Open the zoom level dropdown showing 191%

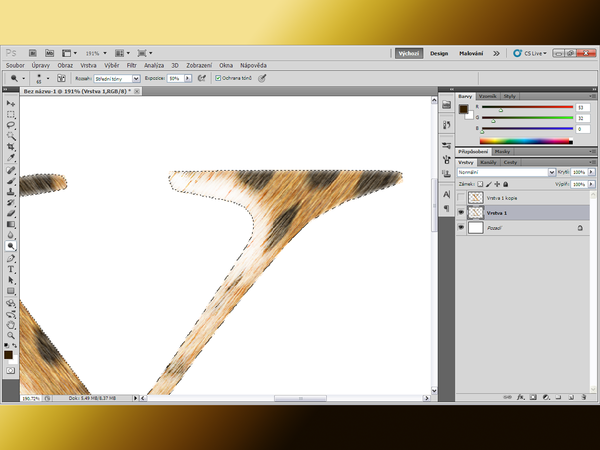click(96, 52)
